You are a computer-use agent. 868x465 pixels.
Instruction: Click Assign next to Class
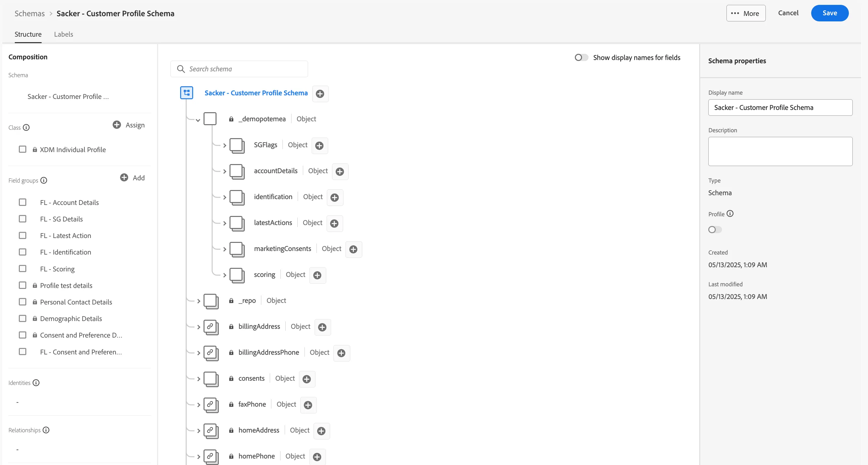pyautogui.click(x=129, y=125)
